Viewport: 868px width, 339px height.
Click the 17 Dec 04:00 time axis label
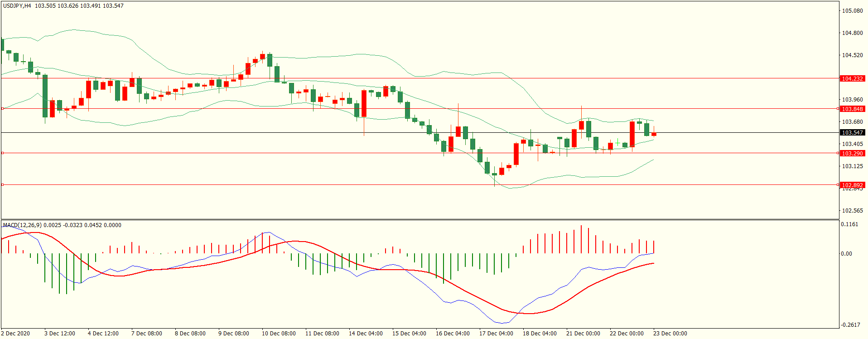(496, 334)
